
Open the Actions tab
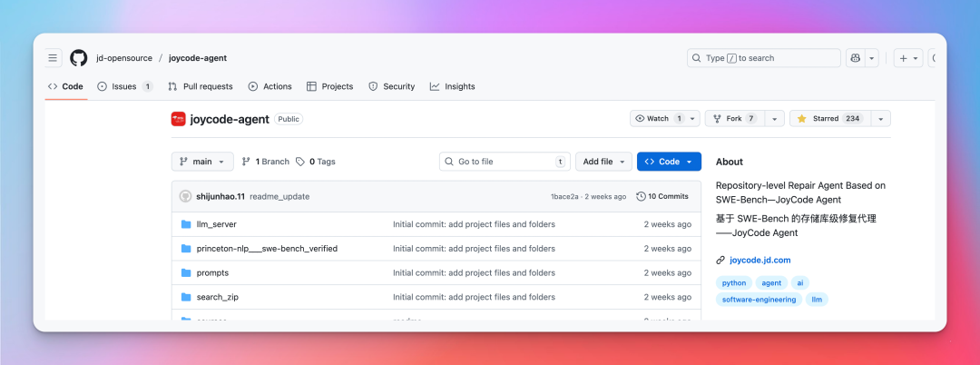pos(270,86)
